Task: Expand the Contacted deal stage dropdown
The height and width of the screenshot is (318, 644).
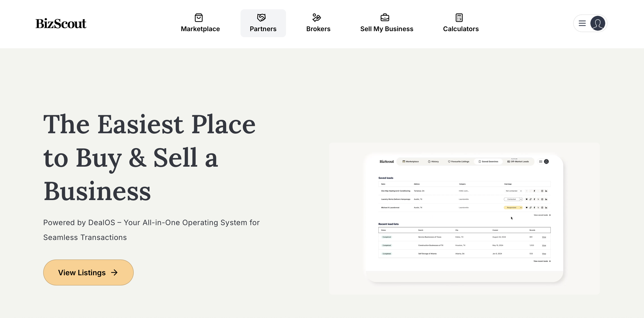Action: (x=513, y=199)
